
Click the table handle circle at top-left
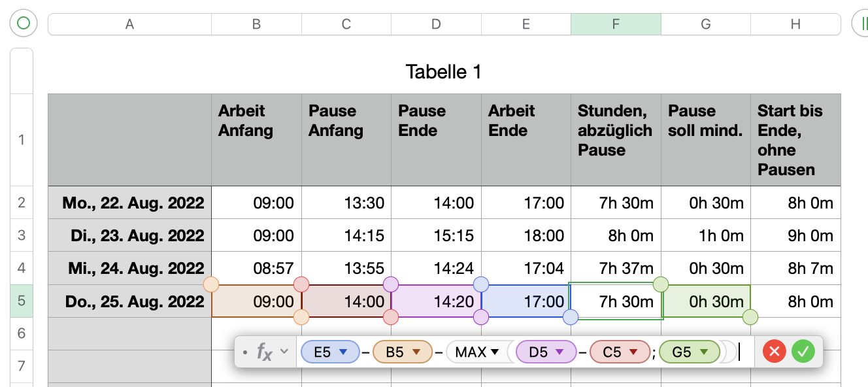point(24,24)
